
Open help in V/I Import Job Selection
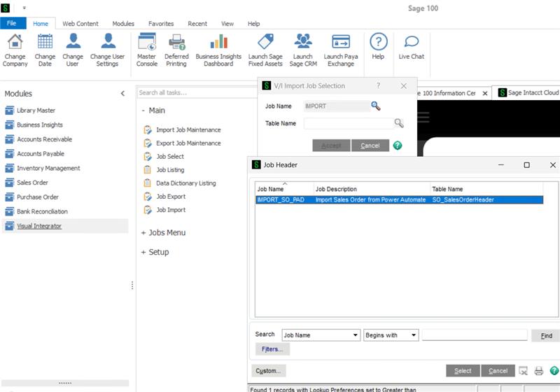pos(398,146)
